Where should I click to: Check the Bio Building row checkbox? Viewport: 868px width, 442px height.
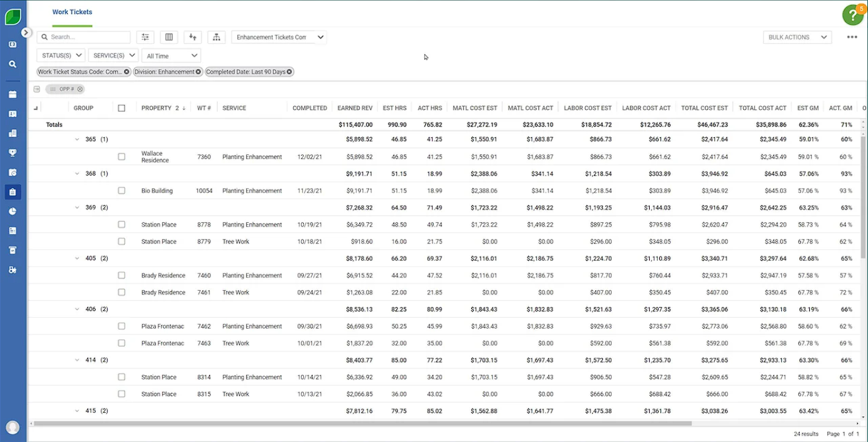[121, 191]
